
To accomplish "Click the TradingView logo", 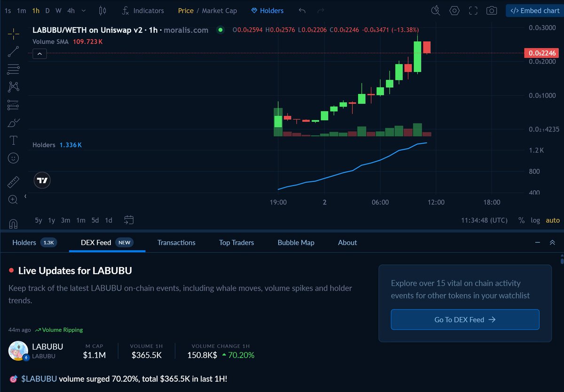I will [42, 180].
